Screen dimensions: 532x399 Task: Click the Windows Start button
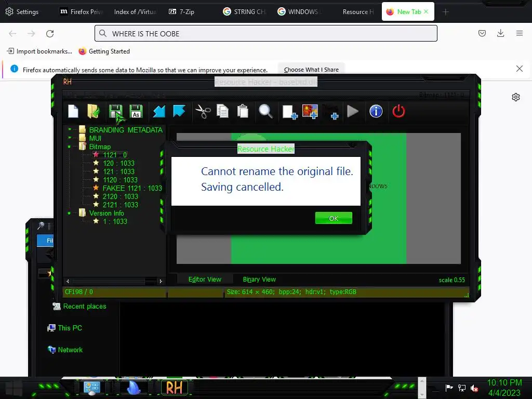[14, 388]
